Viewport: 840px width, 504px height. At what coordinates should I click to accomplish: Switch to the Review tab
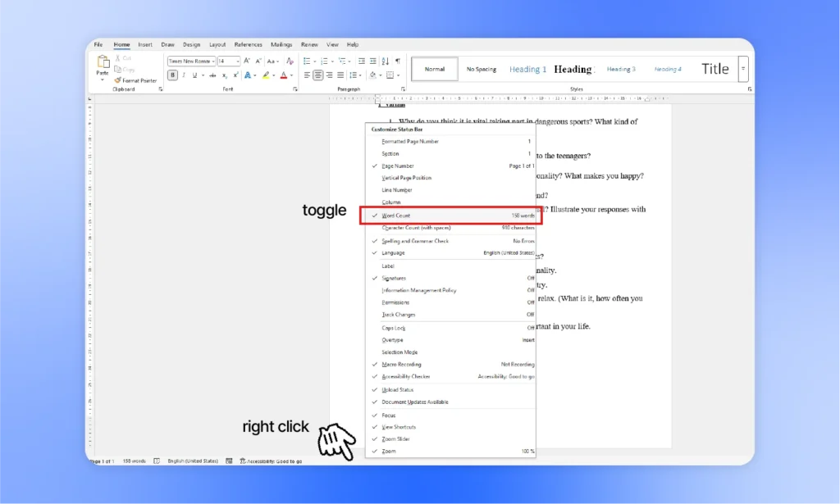click(x=309, y=44)
